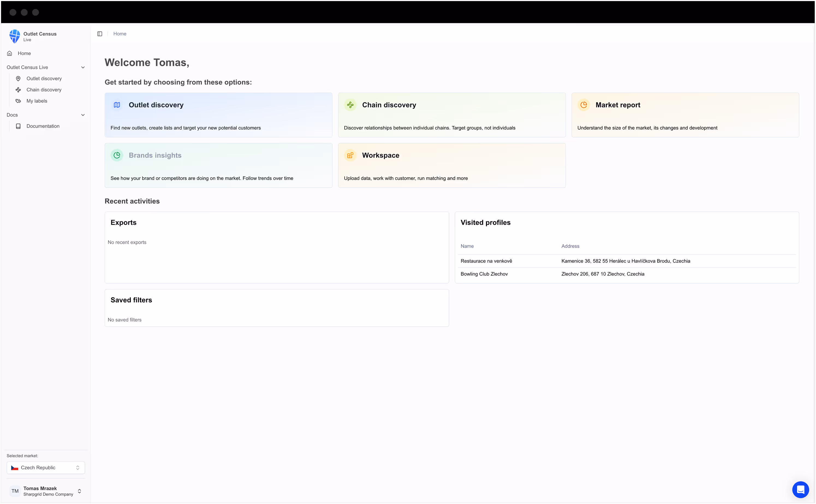Open the Market report card
Image resolution: width=816 pixels, height=504 pixels.
(x=685, y=115)
